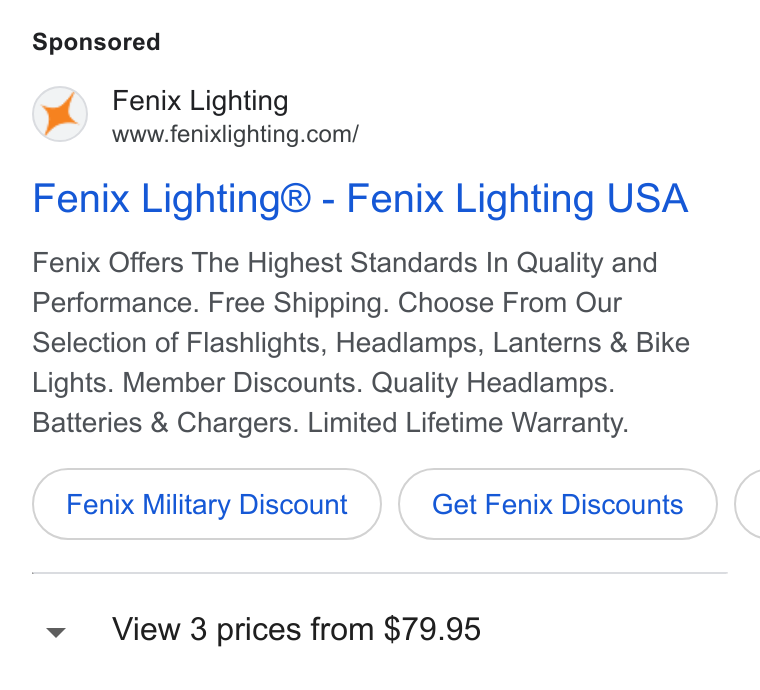Click the Sponsored label
Viewport: 760px width, 690px height.
[96, 42]
